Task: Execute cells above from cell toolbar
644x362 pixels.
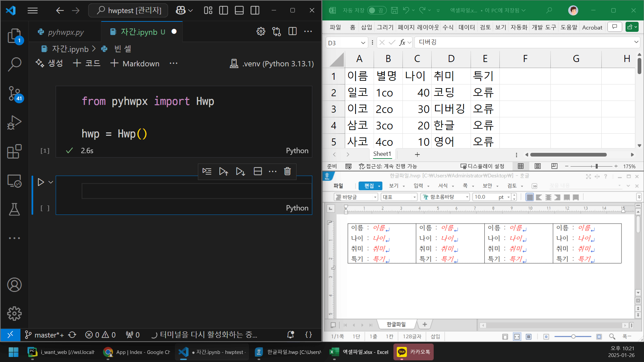Action: tap(224, 171)
